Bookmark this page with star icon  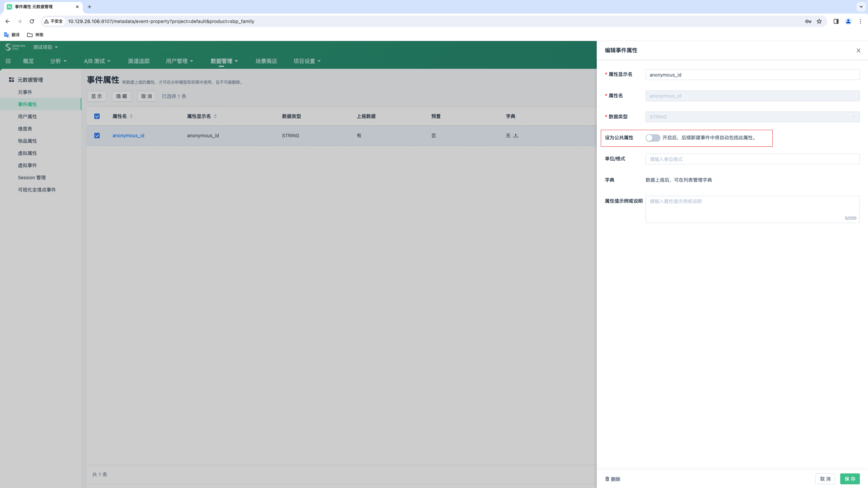pos(819,21)
